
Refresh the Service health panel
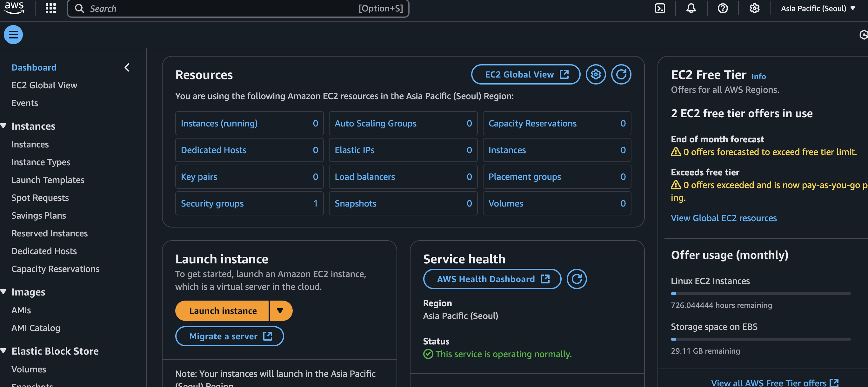tap(576, 279)
